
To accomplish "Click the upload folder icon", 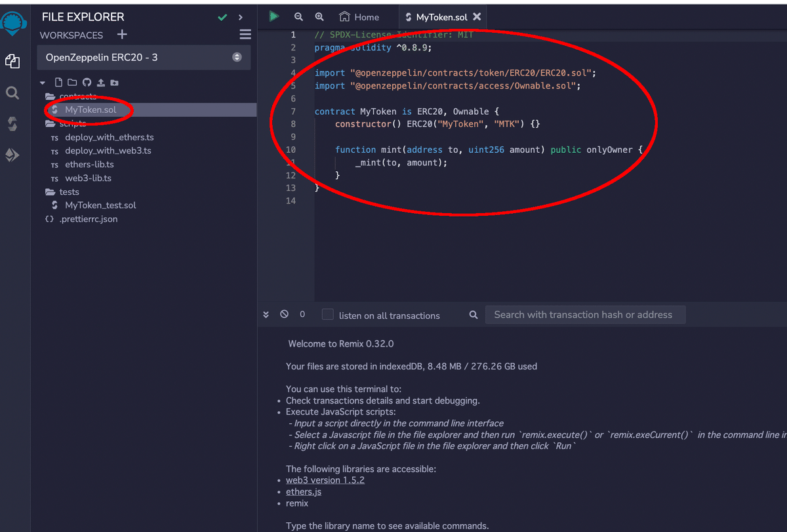I will pyautogui.click(x=115, y=83).
